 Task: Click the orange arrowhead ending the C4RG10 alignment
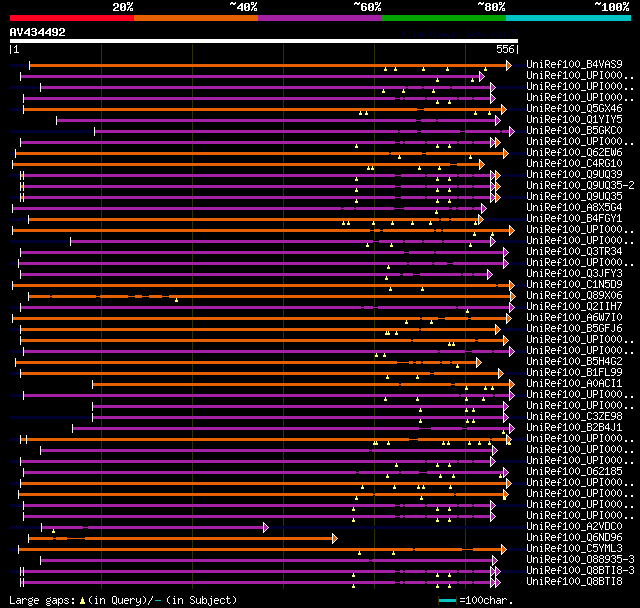482,164
